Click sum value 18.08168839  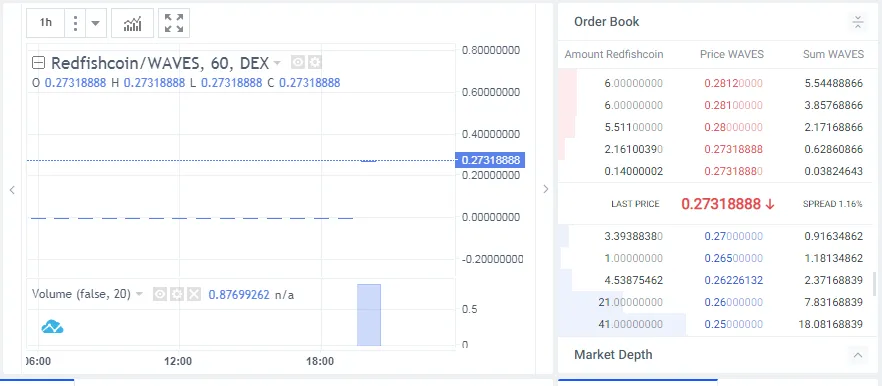(830, 324)
